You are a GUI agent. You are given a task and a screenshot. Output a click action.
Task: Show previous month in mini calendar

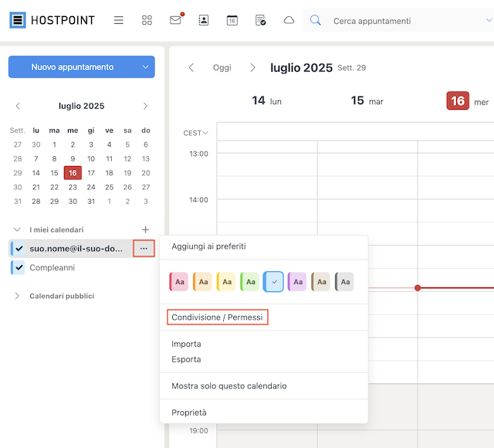pos(18,106)
